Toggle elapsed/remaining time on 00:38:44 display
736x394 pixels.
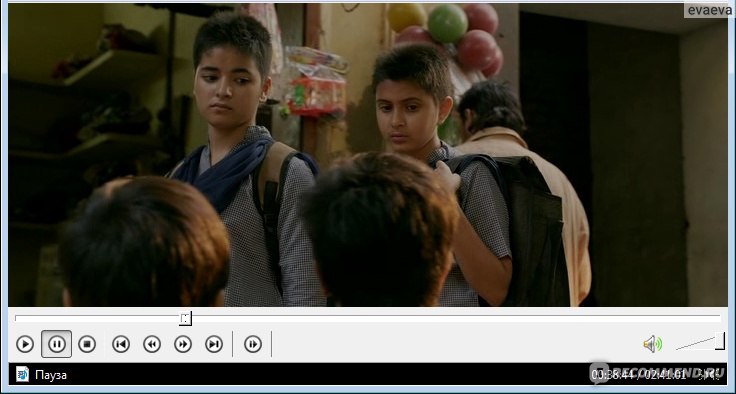tap(613, 375)
